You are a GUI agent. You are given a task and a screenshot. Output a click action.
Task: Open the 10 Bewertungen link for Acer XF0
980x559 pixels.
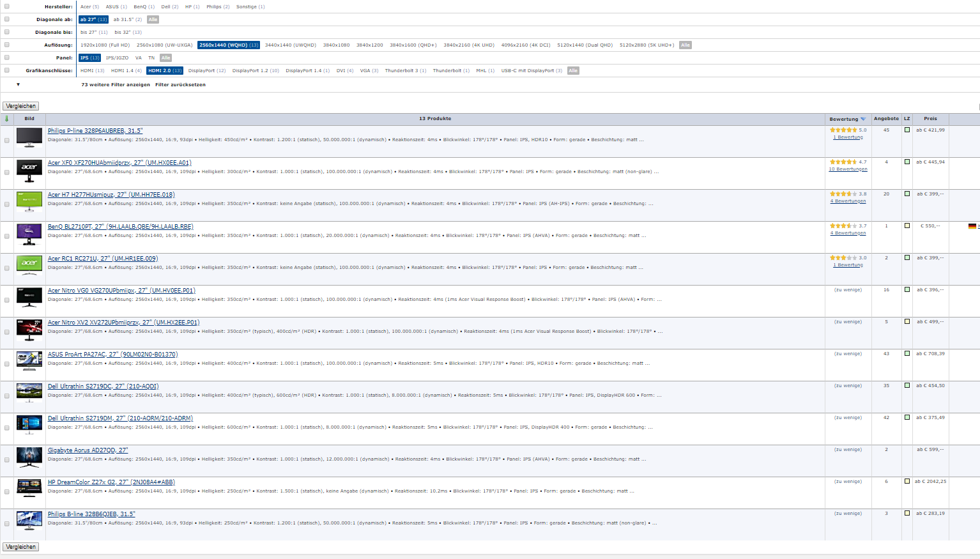848,169
